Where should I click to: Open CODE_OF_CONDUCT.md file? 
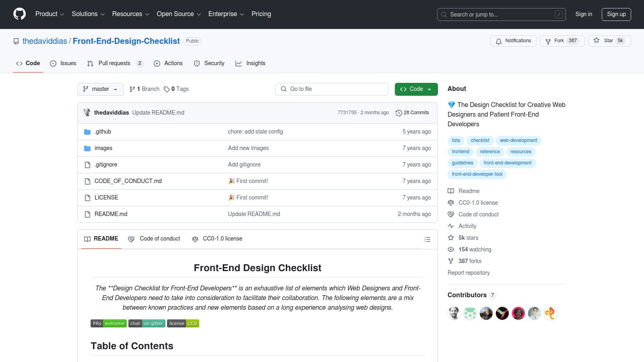coord(128,181)
